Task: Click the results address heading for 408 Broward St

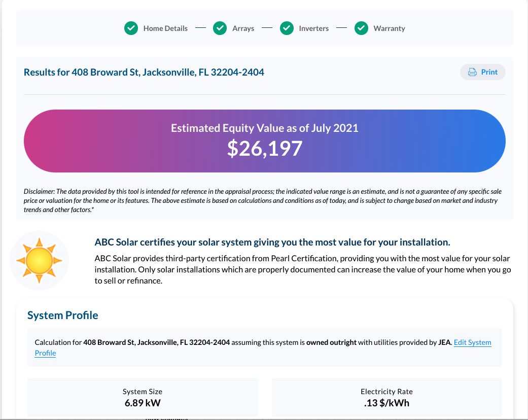Action: (x=144, y=72)
